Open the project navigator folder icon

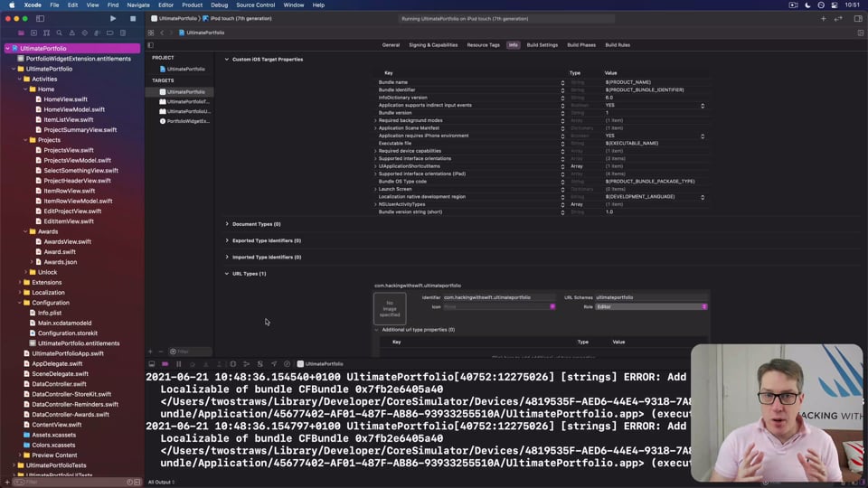[x=21, y=33]
